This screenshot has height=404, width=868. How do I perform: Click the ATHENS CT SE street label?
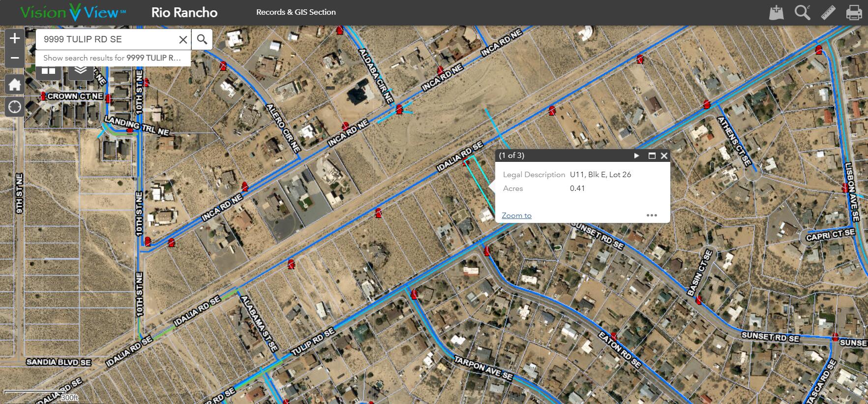pyautogui.click(x=734, y=141)
